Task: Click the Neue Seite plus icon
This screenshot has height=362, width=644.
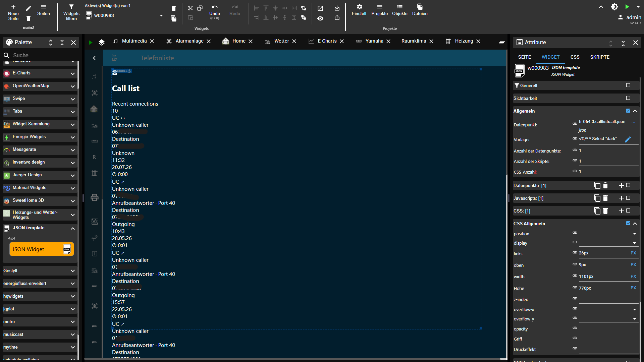Action: pyautogui.click(x=13, y=7)
